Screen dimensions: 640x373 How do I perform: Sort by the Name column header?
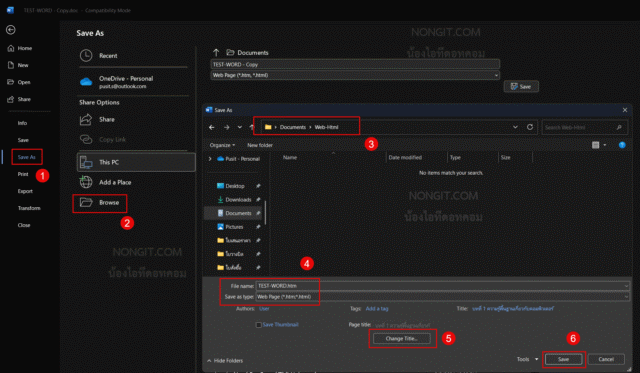point(290,158)
